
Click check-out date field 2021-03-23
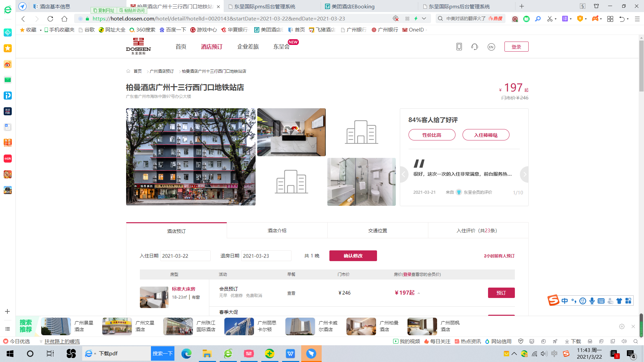[x=266, y=256]
